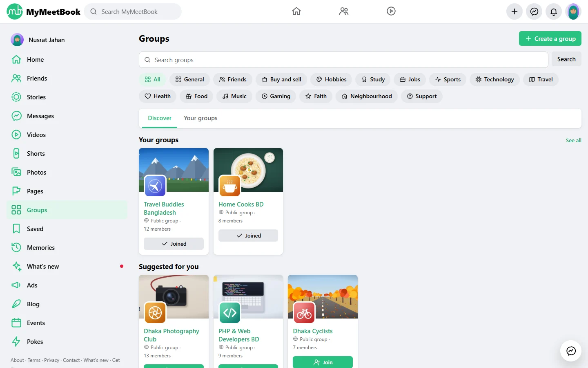This screenshot has width=588, height=368.
Task: Open Pages in the sidebar menu
Action: pyautogui.click(x=67, y=191)
